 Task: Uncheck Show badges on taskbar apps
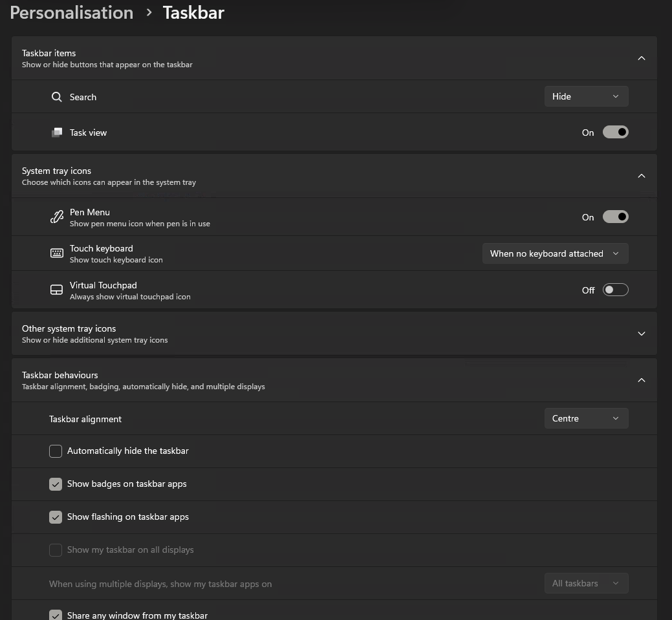[x=56, y=484]
